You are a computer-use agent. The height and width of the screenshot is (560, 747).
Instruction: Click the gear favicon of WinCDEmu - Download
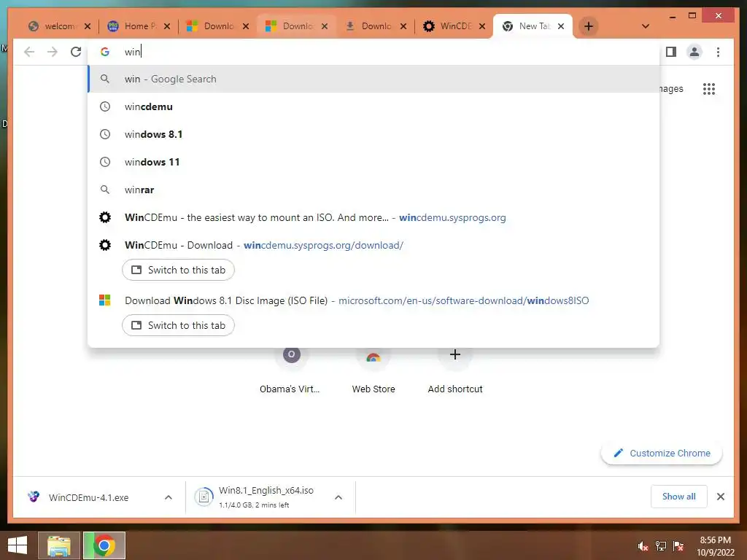105,245
